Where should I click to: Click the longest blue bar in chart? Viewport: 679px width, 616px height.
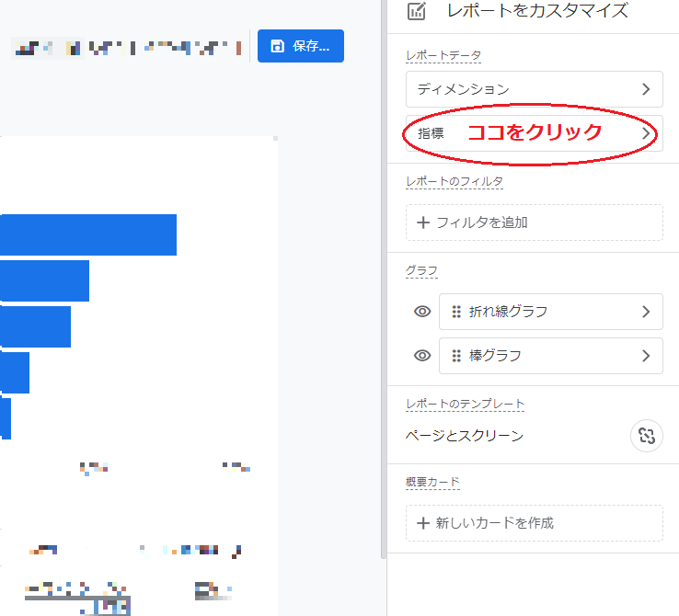tap(88, 234)
